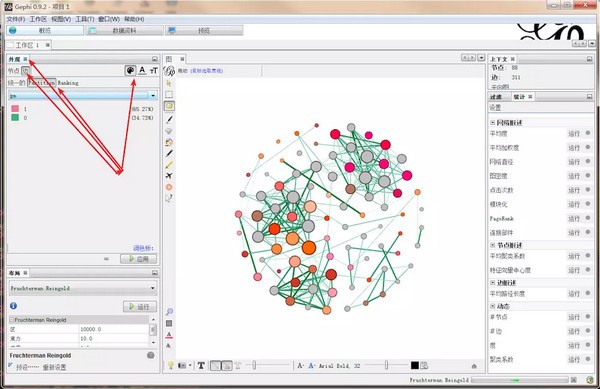
Task: Collapse the 网络概述 section
Action: (x=492, y=123)
